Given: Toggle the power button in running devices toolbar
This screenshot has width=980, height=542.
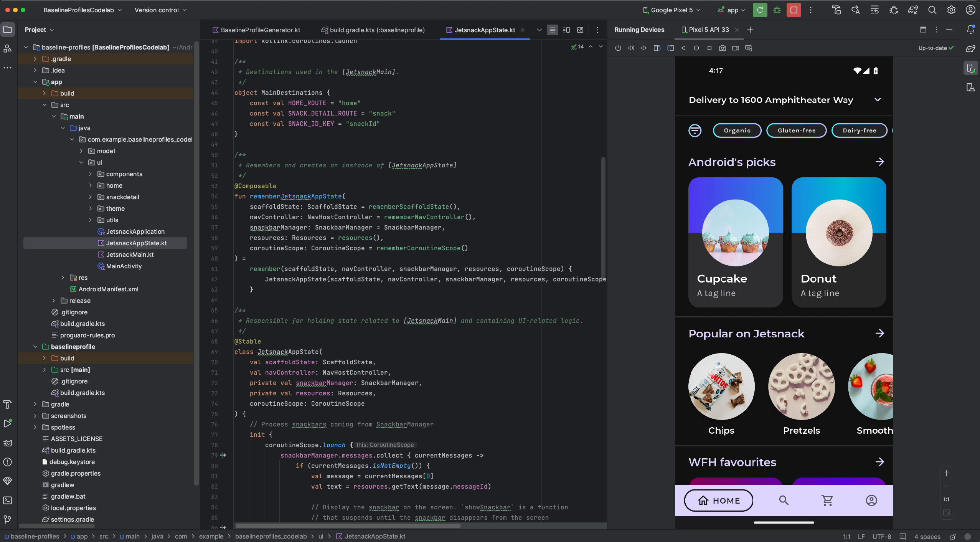Looking at the screenshot, I should (x=619, y=48).
